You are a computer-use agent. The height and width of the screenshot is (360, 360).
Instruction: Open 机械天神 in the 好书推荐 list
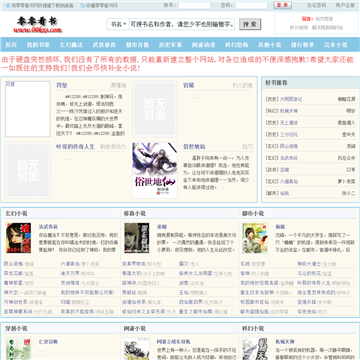(x=289, y=111)
